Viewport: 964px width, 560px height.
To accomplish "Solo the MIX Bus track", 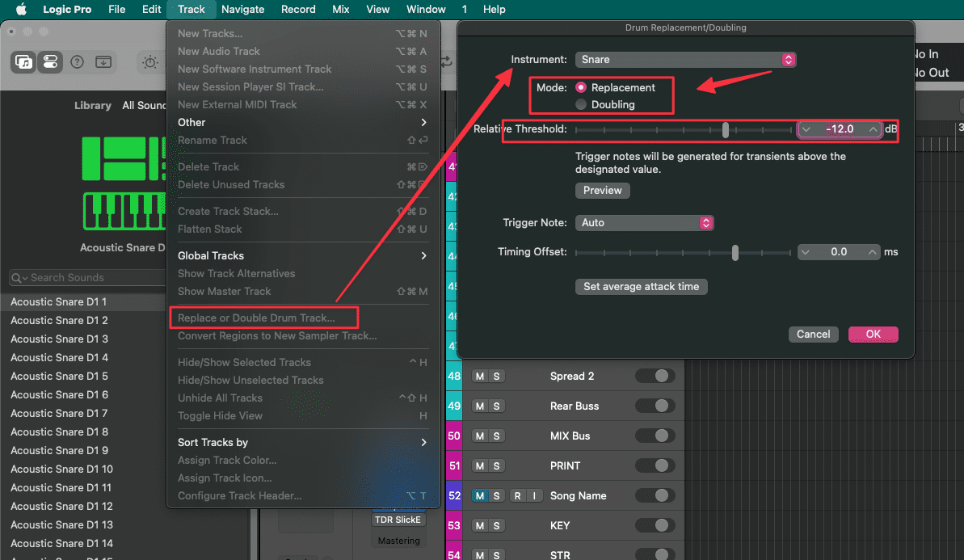I will (497, 436).
